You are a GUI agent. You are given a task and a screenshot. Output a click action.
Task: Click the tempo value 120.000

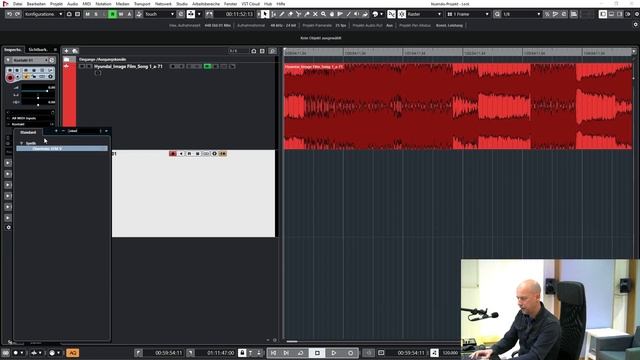[x=450, y=353]
